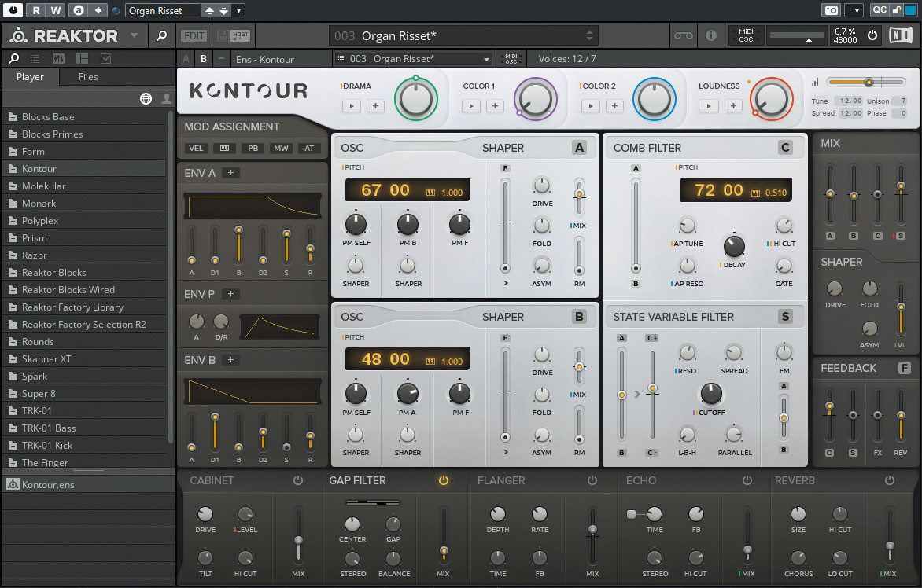Click the Kontour.ens ensemble file icon

pyautogui.click(x=13, y=484)
